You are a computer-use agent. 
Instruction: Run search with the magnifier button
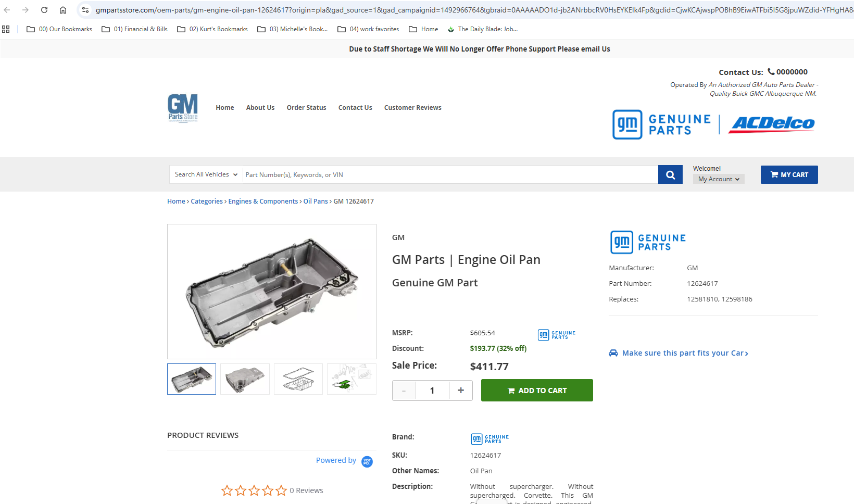pyautogui.click(x=670, y=175)
